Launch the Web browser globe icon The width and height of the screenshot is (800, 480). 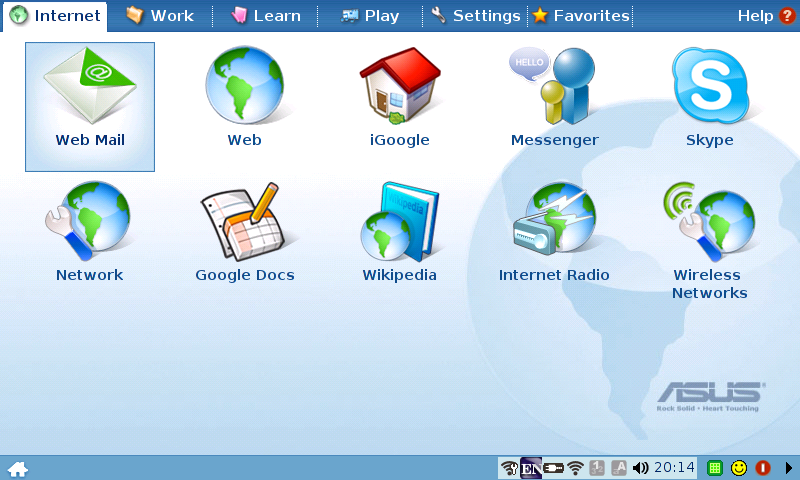coord(244,97)
